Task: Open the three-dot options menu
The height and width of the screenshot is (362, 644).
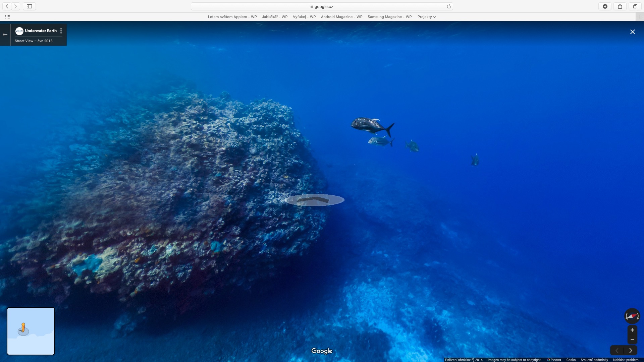Action: point(61,31)
